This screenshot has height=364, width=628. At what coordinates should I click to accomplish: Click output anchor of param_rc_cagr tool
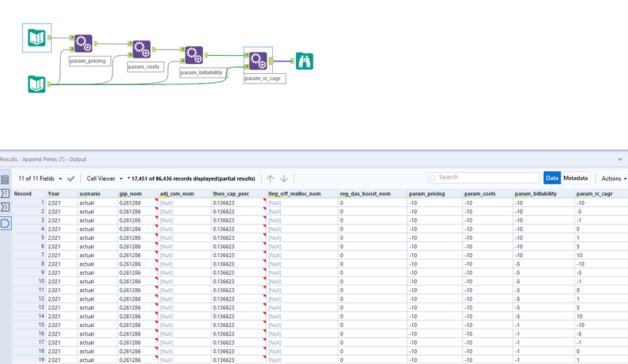coord(271,61)
